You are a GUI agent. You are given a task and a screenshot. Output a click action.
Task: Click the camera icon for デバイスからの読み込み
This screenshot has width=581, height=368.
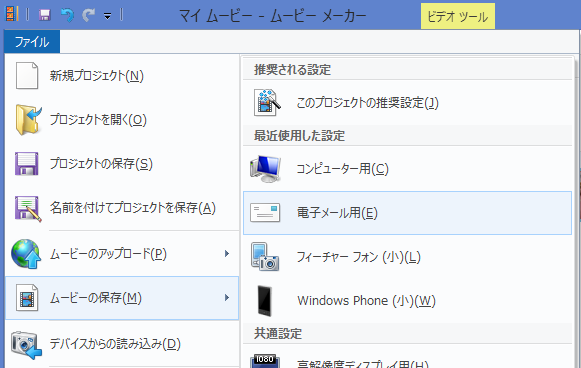point(26,345)
